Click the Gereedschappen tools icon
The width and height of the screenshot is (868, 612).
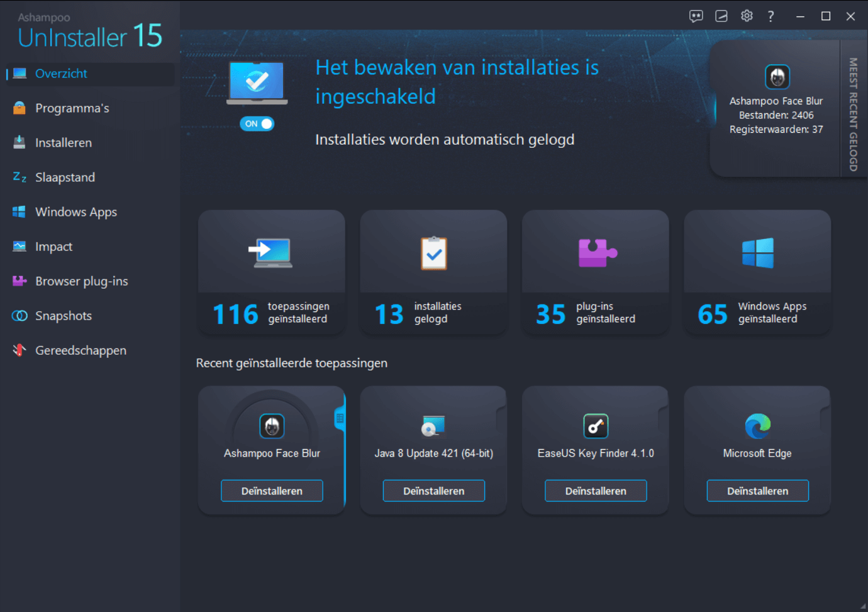[x=19, y=350]
